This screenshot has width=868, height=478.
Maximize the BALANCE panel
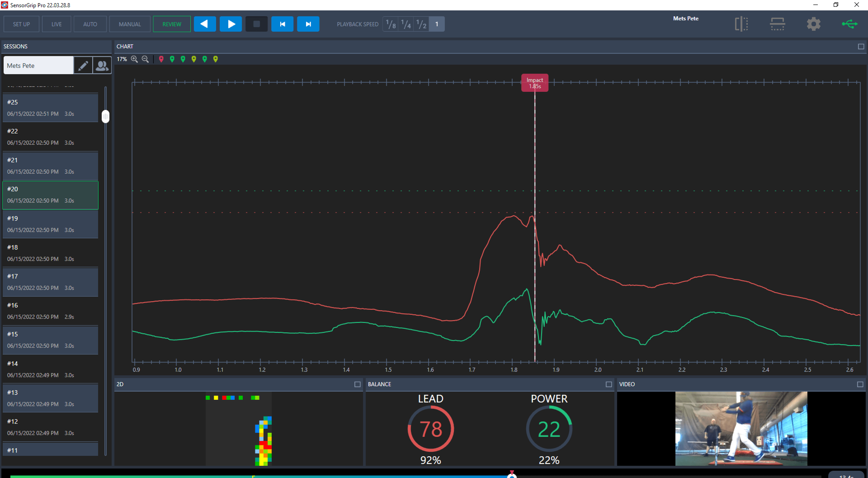click(609, 384)
